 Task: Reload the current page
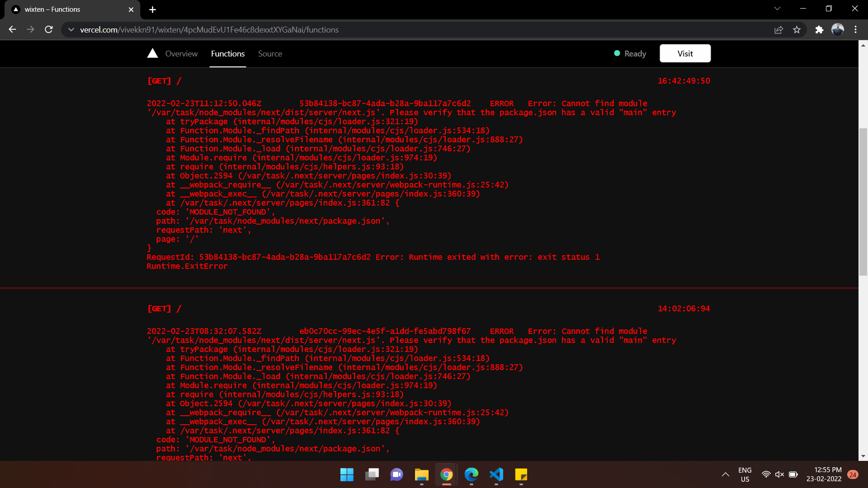(x=49, y=29)
